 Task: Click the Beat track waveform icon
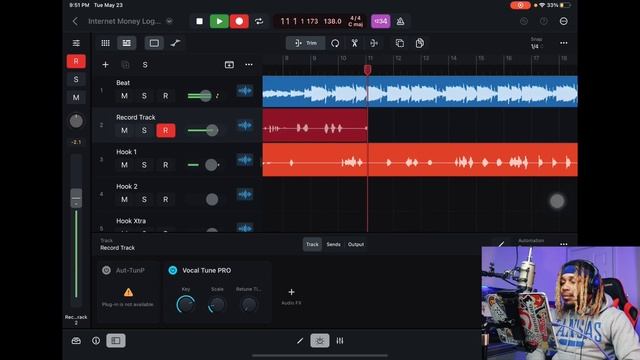tap(245, 91)
